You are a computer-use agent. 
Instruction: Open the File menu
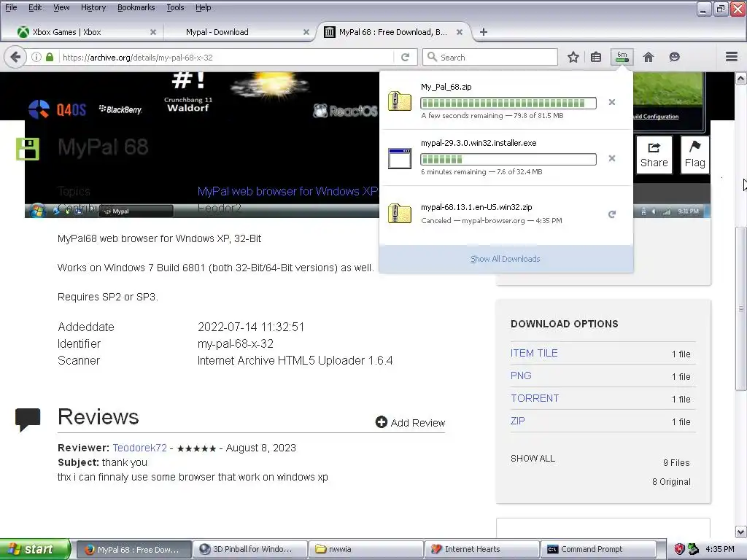(11, 7)
